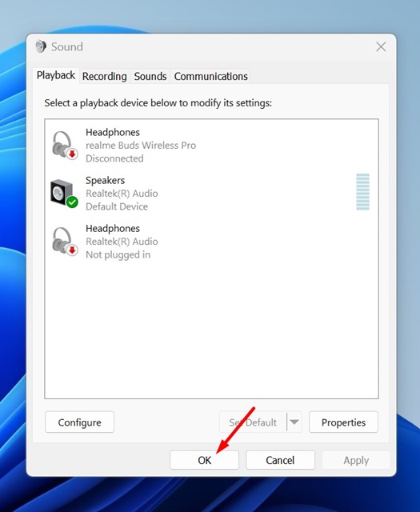Close the Sound dialog window
420x512 pixels.
pos(381,46)
